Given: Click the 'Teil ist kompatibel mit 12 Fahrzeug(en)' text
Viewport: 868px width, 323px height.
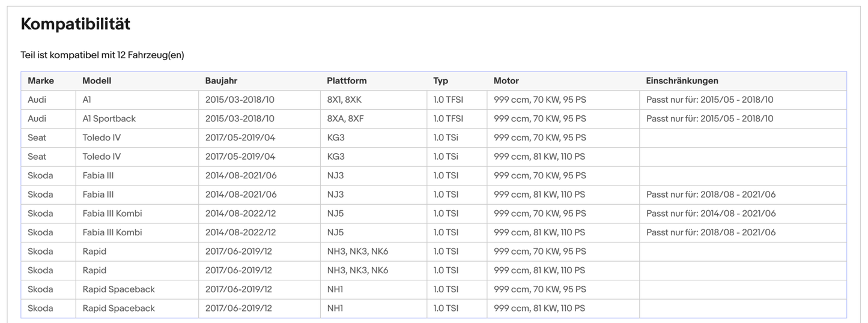Looking at the screenshot, I should 102,55.
